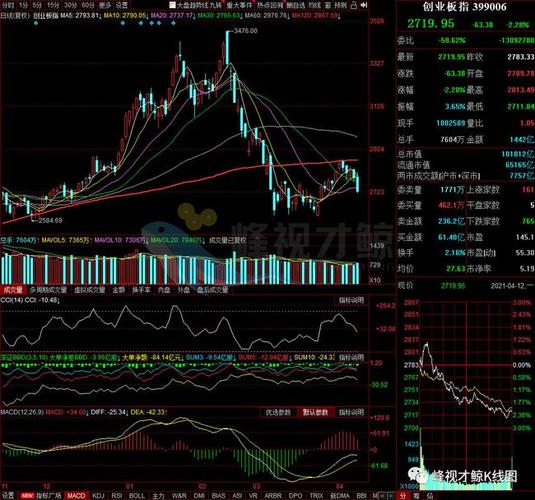This screenshot has height=500, width=535.
Task: Click the MA20 indicator value label
Action: tap(173, 15)
